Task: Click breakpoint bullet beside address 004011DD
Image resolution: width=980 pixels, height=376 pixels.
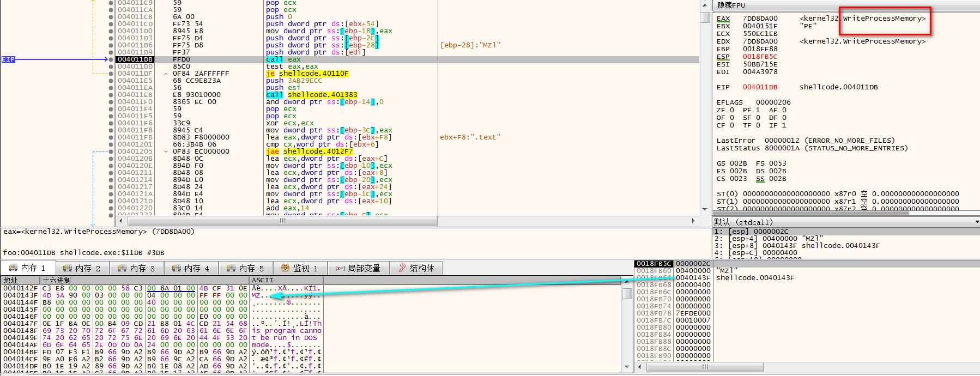Action: point(111,66)
